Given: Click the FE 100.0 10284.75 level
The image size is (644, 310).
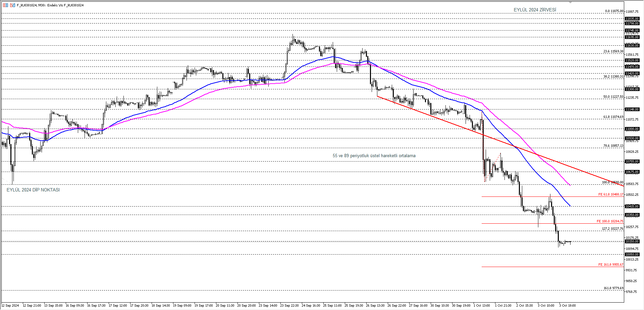Looking at the screenshot, I should tap(610, 221).
